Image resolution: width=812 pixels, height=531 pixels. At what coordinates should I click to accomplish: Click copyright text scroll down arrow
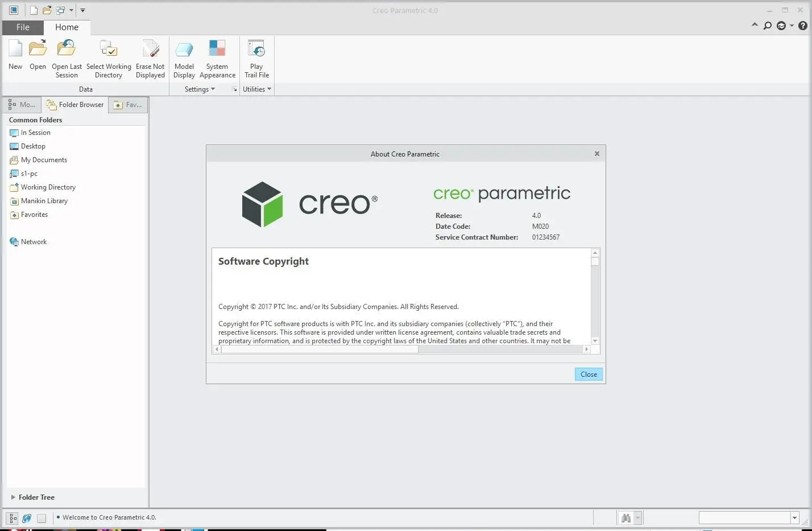pos(595,341)
